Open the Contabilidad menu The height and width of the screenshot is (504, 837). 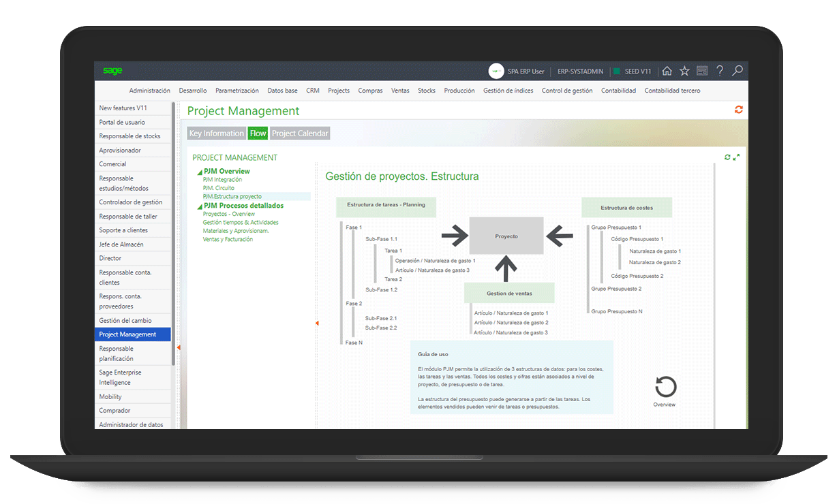618,91
